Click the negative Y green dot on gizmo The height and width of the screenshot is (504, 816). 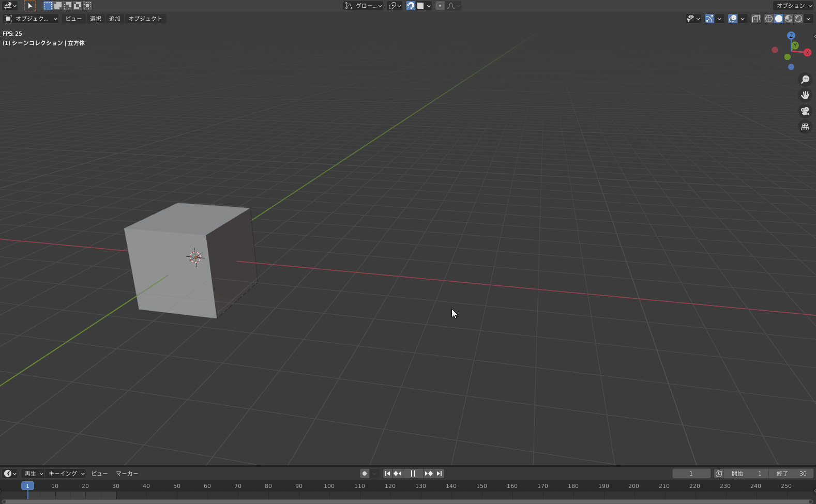(x=787, y=57)
